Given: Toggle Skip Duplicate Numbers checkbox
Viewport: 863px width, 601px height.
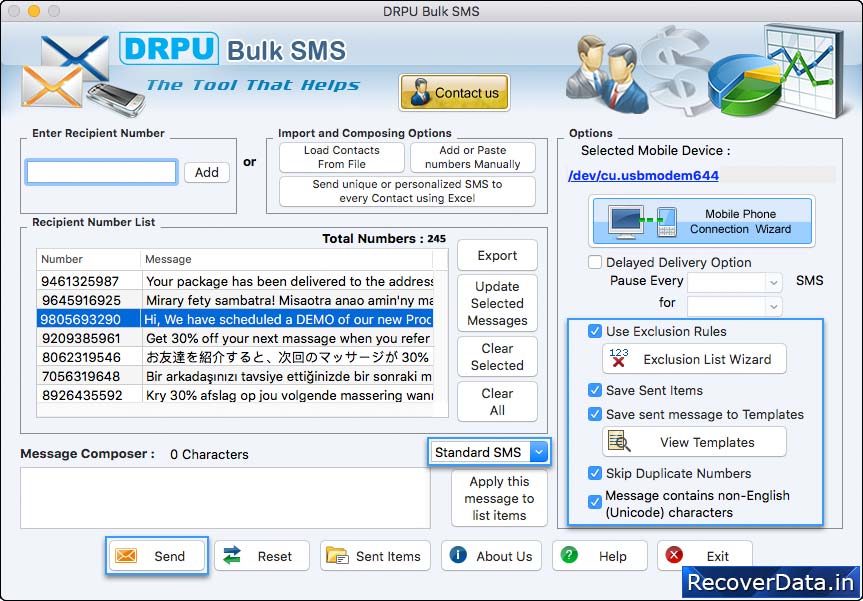Looking at the screenshot, I should 595,473.
